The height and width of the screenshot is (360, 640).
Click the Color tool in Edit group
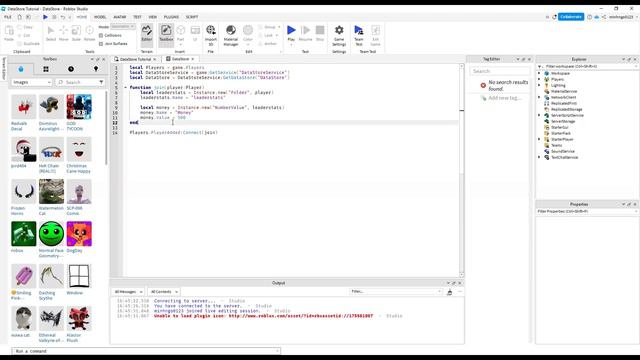pos(248,33)
